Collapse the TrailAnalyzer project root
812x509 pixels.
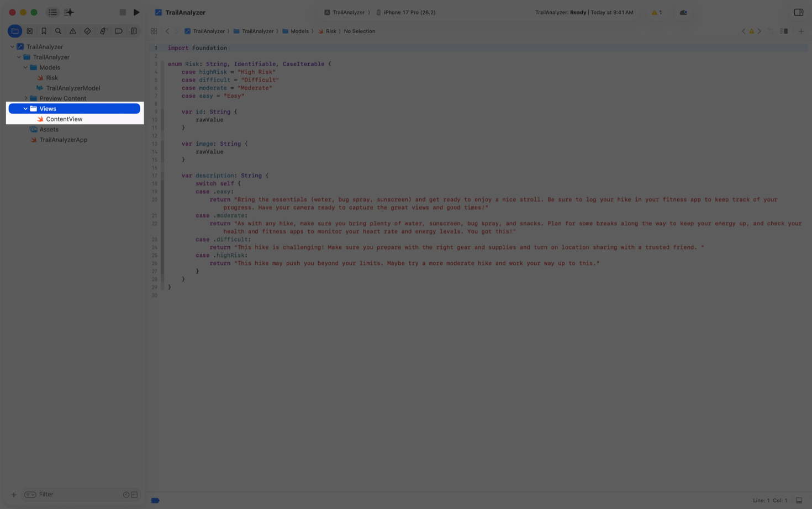(12, 47)
